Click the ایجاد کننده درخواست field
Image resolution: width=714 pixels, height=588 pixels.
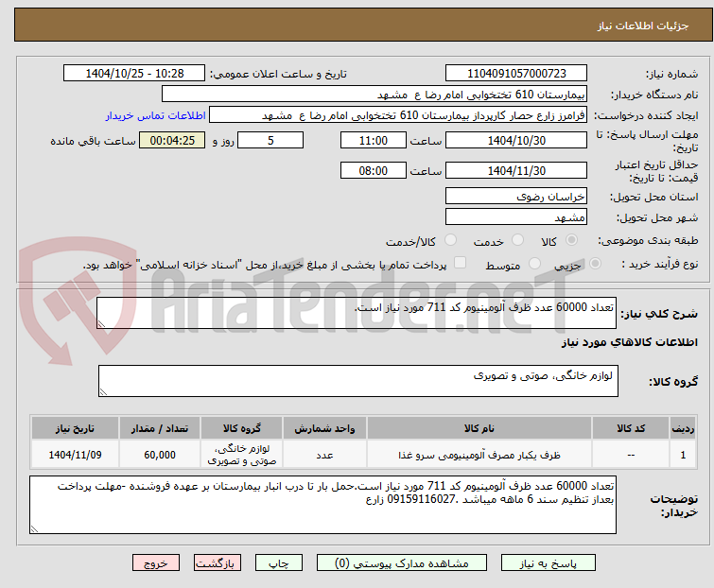click(398, 115)
